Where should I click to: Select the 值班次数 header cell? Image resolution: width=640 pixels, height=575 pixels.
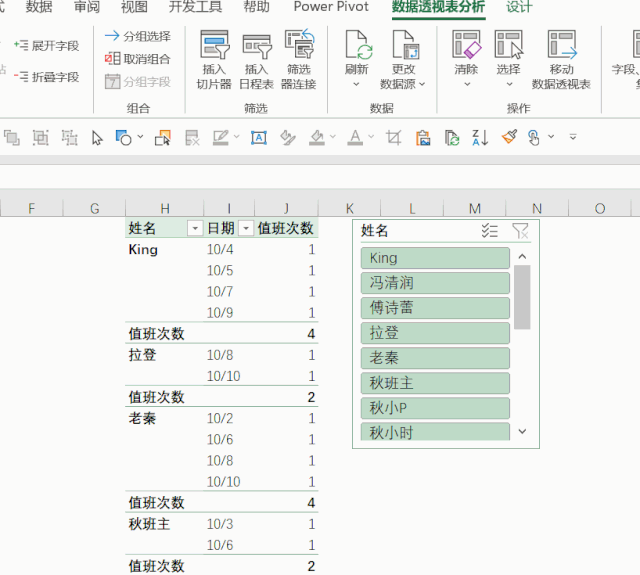coord(286,228)
